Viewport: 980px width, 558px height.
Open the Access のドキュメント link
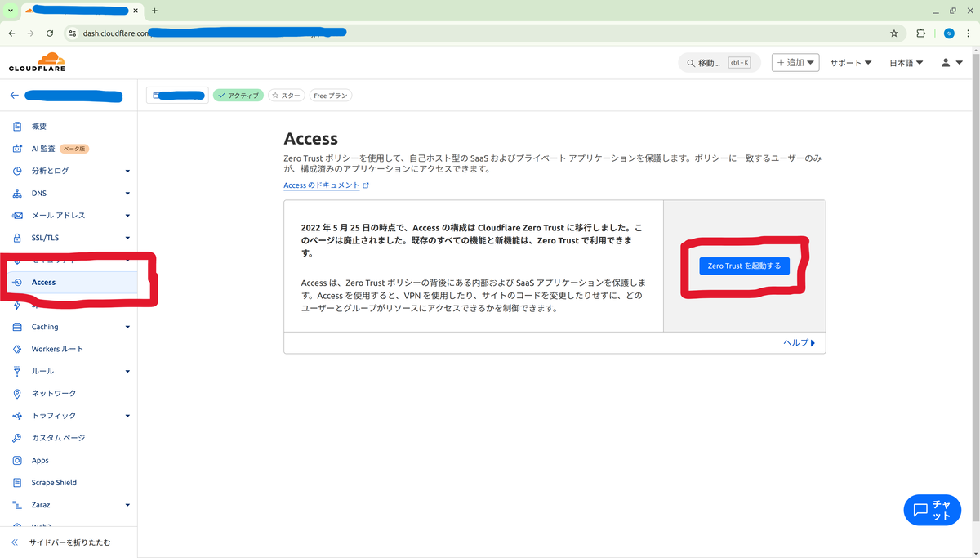pos(326,185)
